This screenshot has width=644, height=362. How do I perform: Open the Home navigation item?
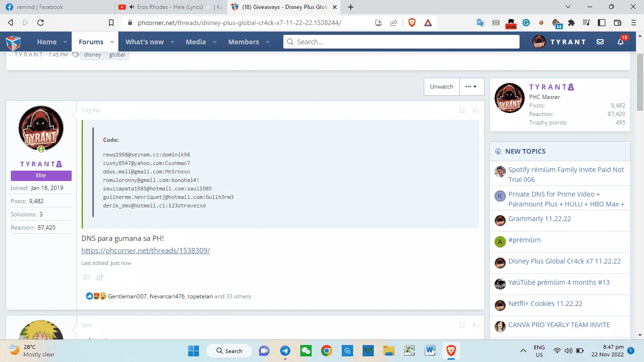point(47,42)
